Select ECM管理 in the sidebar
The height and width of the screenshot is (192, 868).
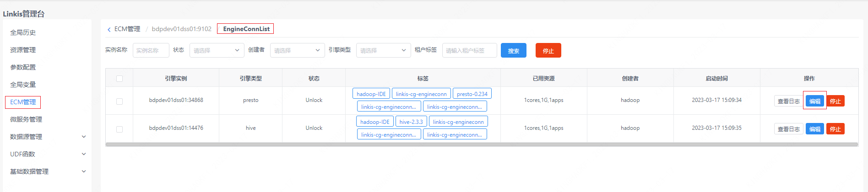pyautogui.click(x=23, y=102)
